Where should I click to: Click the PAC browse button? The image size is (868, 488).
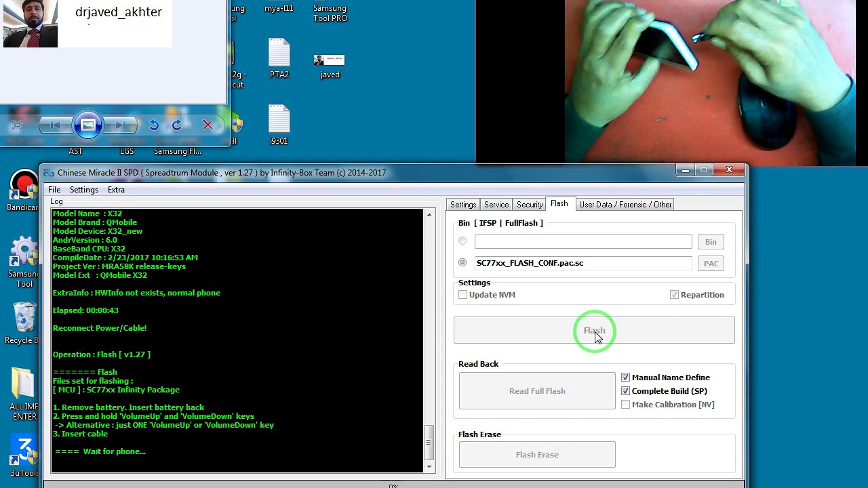coord(711,264)
